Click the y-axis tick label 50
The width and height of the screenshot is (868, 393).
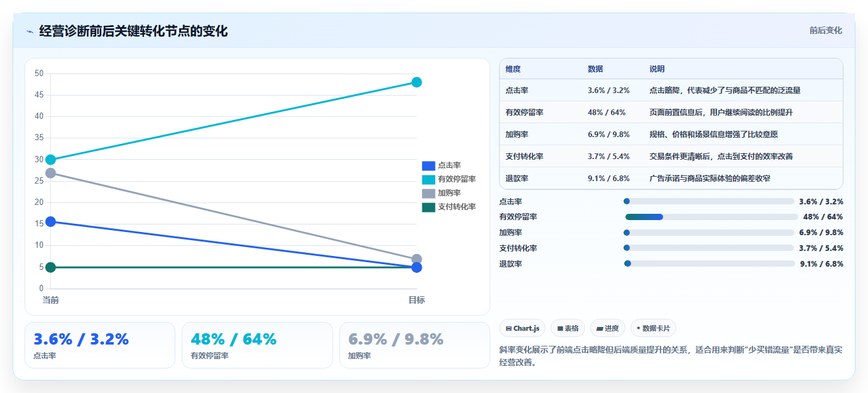pyautogui.click(x=39, y=74)
